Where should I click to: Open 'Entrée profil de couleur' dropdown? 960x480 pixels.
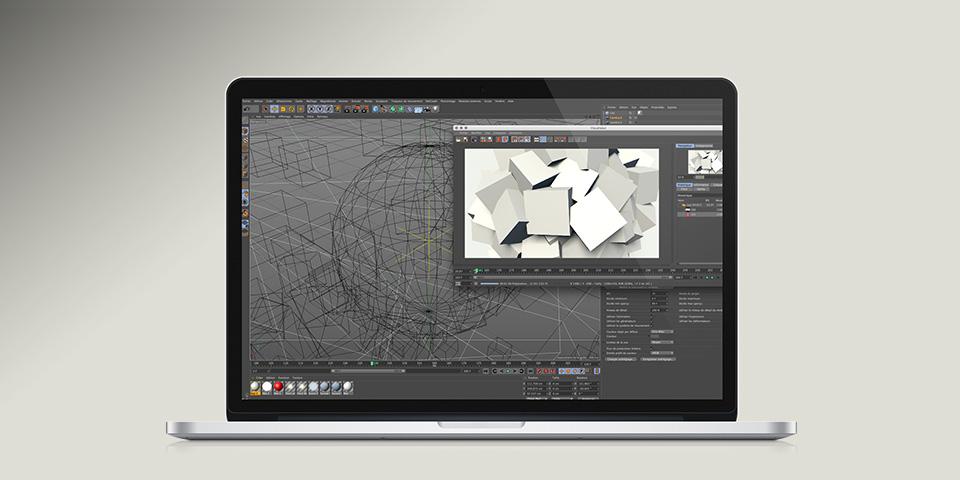(661, 352)
